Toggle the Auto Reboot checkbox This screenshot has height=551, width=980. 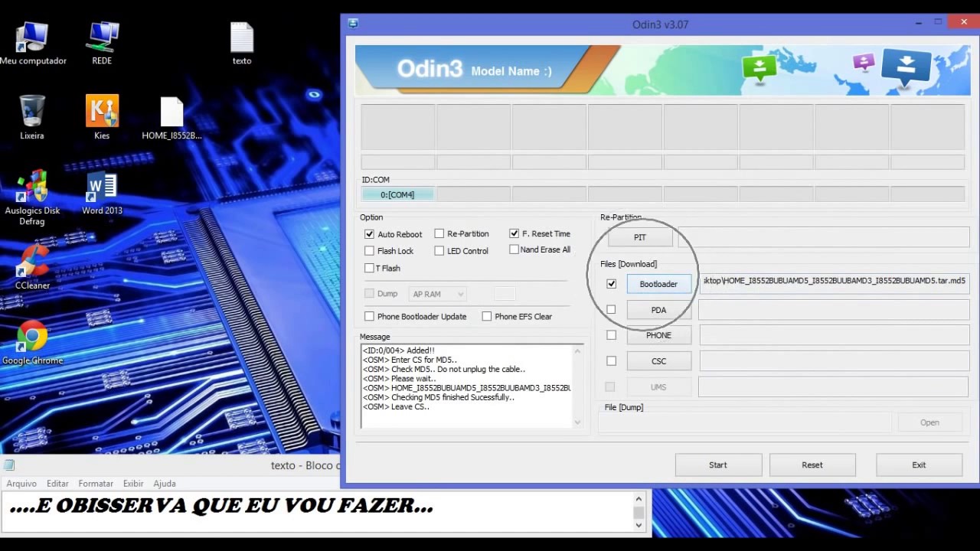click(370, 234)
